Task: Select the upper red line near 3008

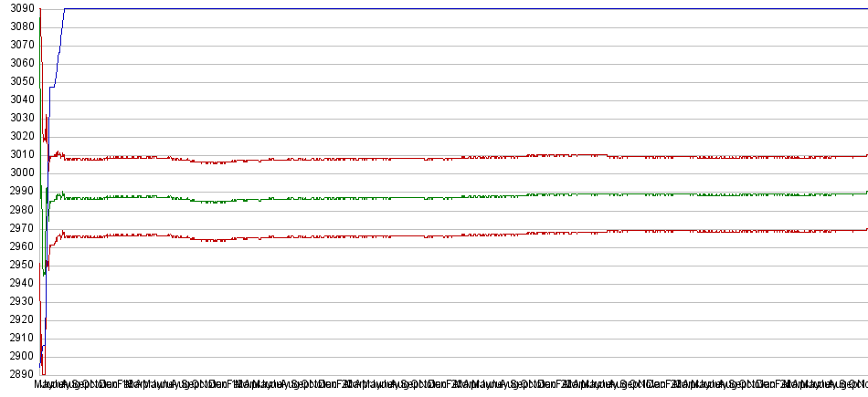Action: click(457, 158)
